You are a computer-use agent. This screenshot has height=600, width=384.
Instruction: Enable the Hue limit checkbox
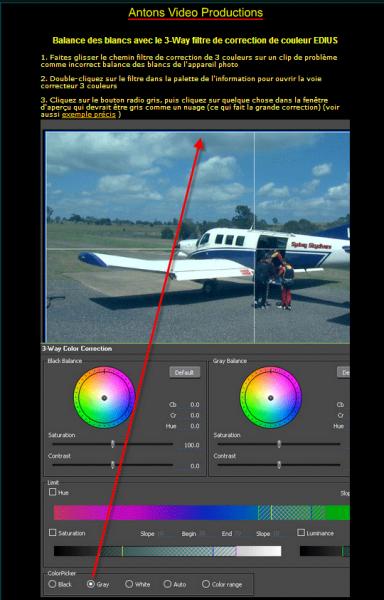pos(53,492)
